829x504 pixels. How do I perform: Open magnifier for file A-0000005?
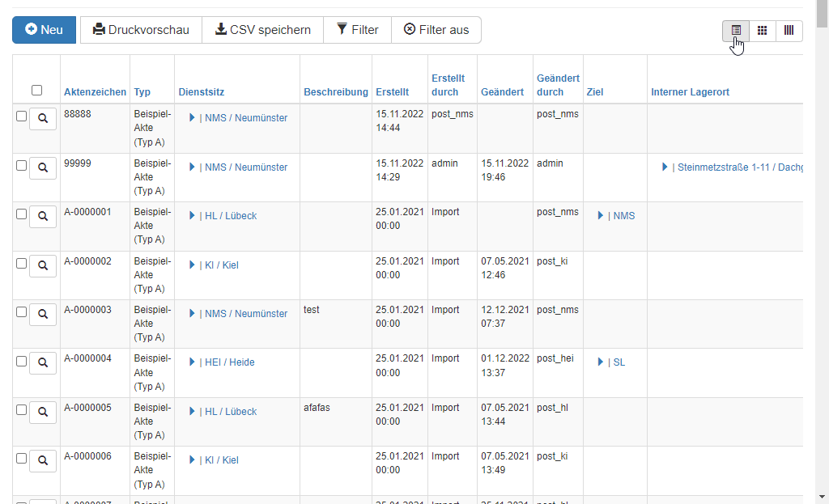43,412
